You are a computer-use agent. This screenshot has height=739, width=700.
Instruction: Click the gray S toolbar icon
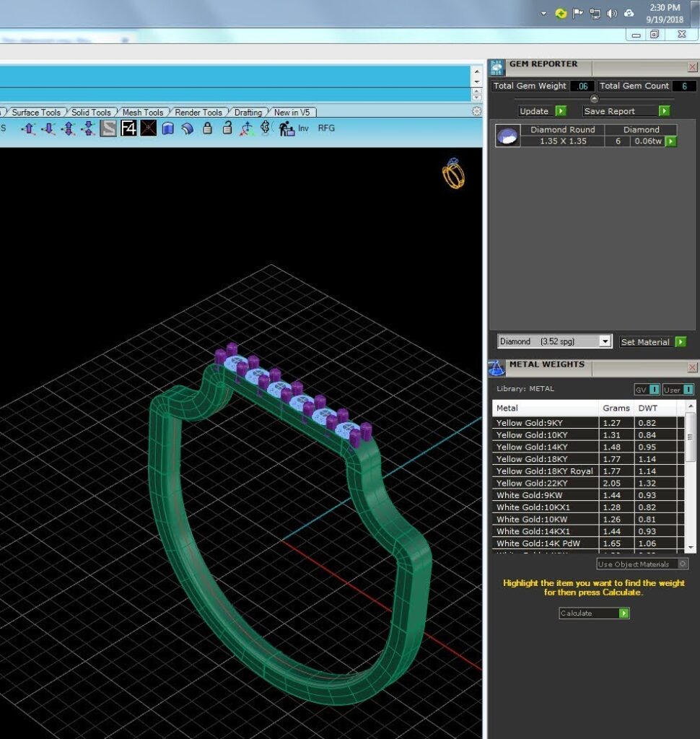pyautogui.click(x=108, y=128)
